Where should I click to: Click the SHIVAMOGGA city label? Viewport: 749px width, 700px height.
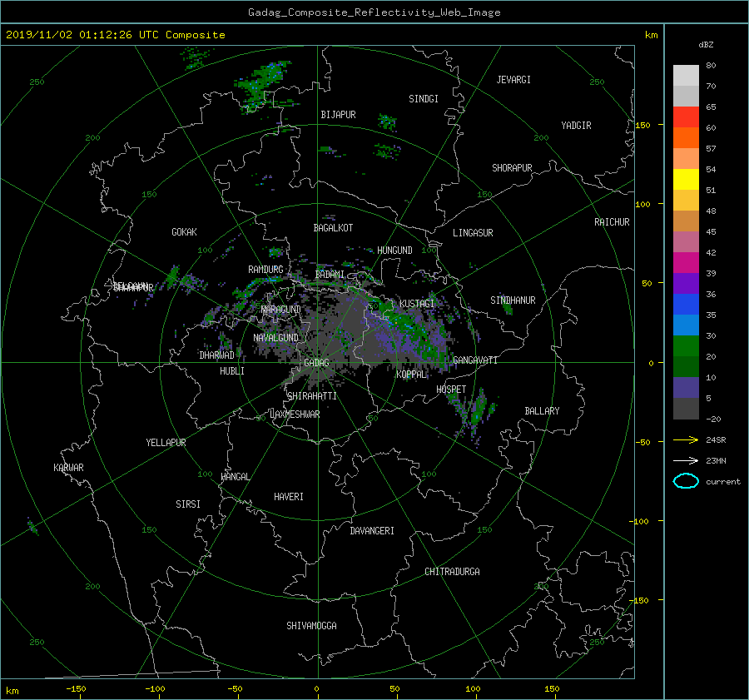(311, 626)
